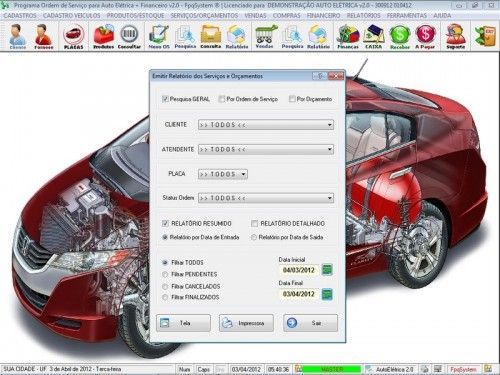Enable Por Ordem de Serviço checkbox
The image size is (500, 375).
(x=222, y=99)
